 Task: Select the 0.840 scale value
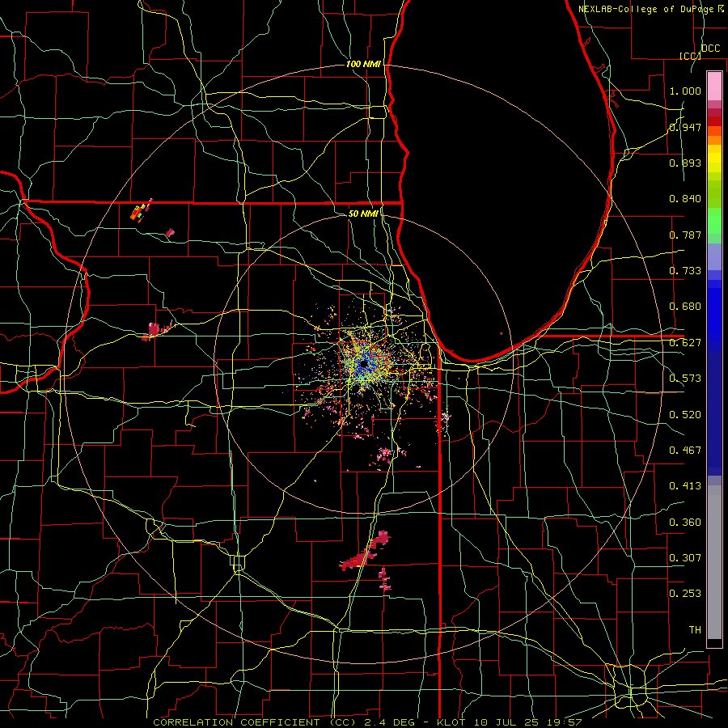685,199
